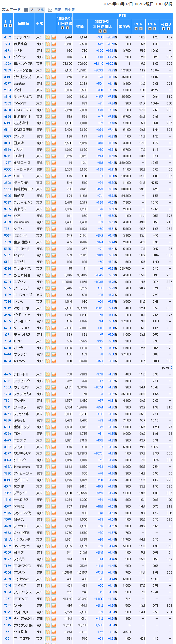Open the book icon for ニフティLS
Image resolution: width=176 pixels, height=644 pixels.
(48, 37)
